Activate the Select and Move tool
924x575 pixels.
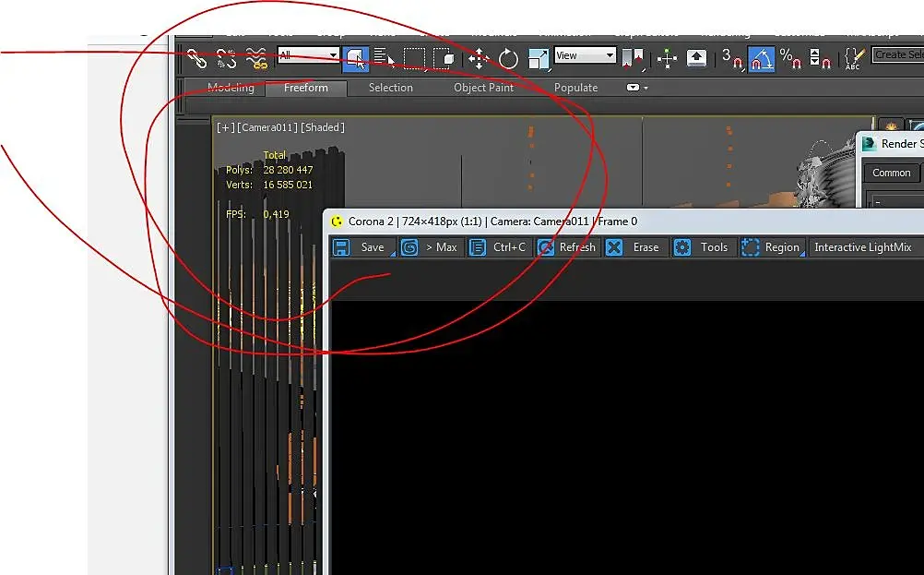tap(479, 59)
